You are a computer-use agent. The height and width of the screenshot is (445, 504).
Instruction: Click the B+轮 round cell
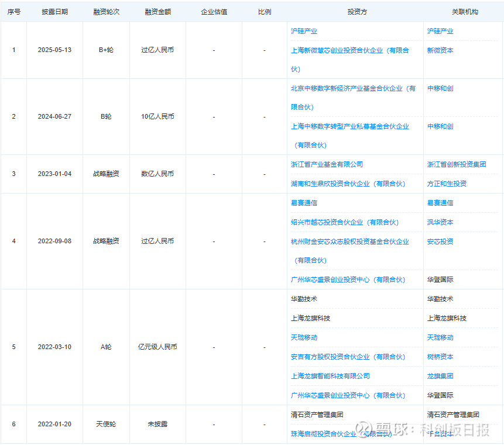[106, 50]
